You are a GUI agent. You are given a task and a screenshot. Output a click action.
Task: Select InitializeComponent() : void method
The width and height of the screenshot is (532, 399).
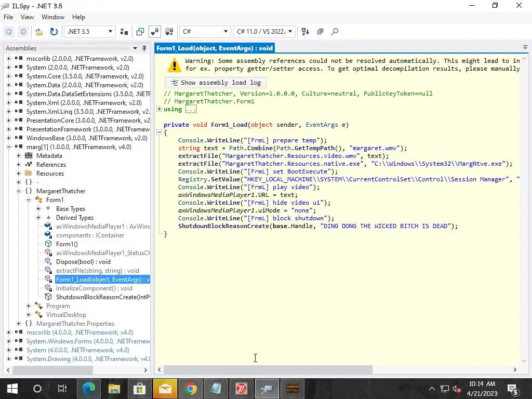[94, 288]
